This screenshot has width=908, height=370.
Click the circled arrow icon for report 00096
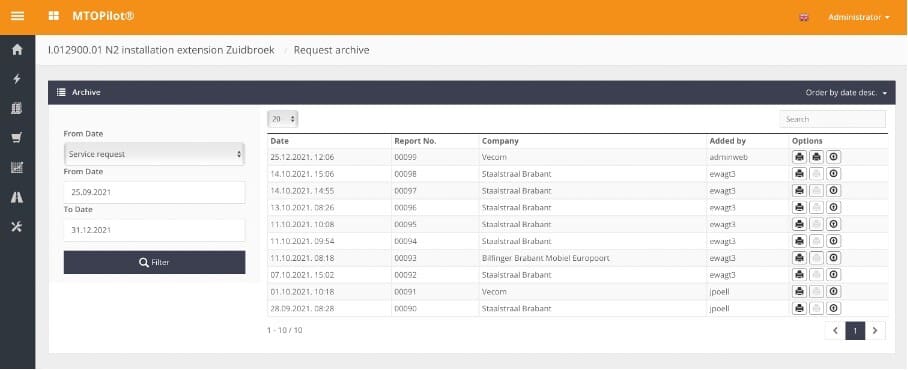tap(833, 207)
